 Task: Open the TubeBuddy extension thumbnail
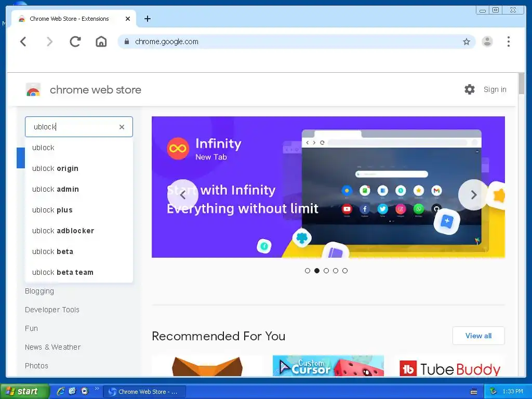click(449, 366)
